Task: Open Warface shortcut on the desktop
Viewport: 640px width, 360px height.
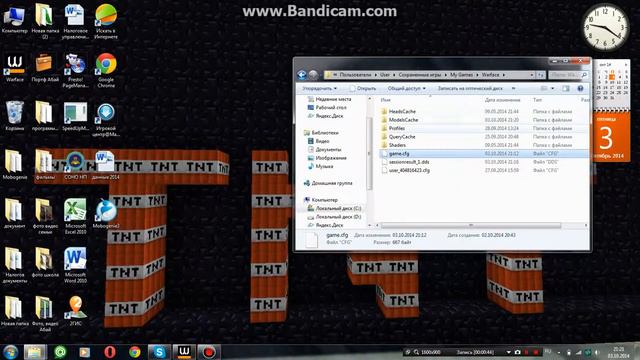Action: [x=15, y=68]
